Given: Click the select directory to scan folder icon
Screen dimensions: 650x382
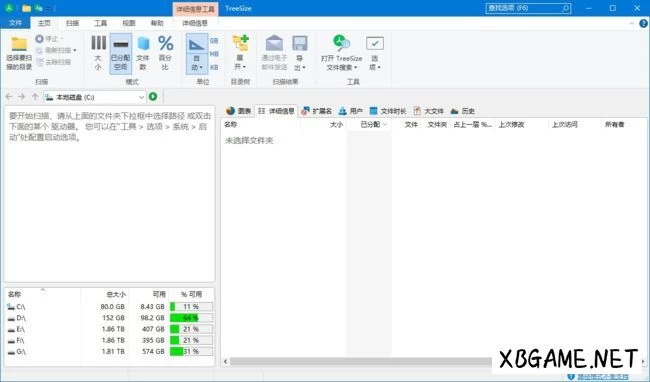Looking at the screenshot, I should click(x=19, y=44).
